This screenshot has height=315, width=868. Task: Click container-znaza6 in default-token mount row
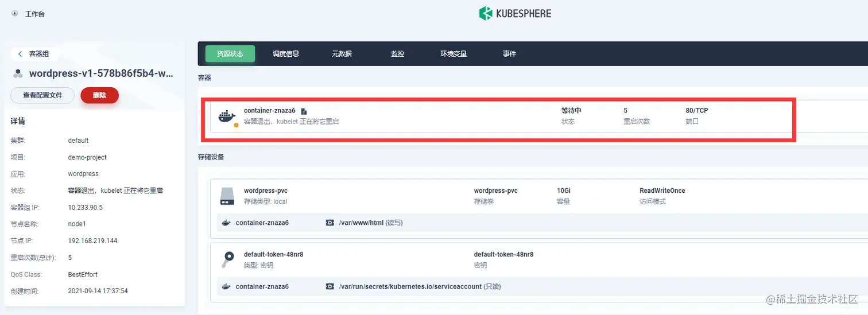pyautogui.click(x=262, y=286)
